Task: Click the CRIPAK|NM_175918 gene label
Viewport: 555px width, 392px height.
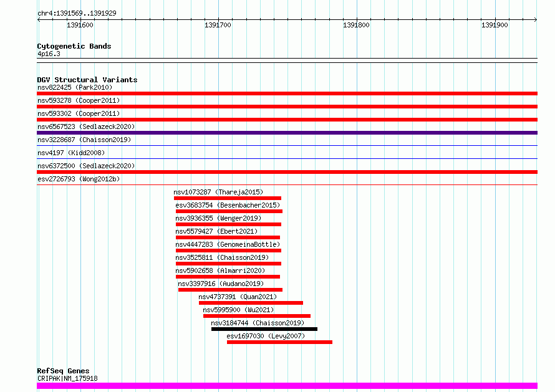Action: coord(67,378)
